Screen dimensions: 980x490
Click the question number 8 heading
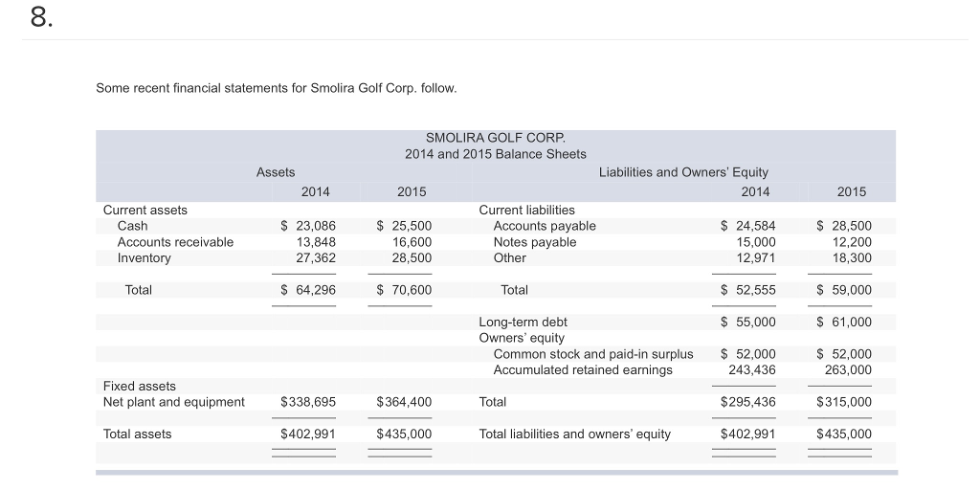pyautogui.click(x=41, y=17)
